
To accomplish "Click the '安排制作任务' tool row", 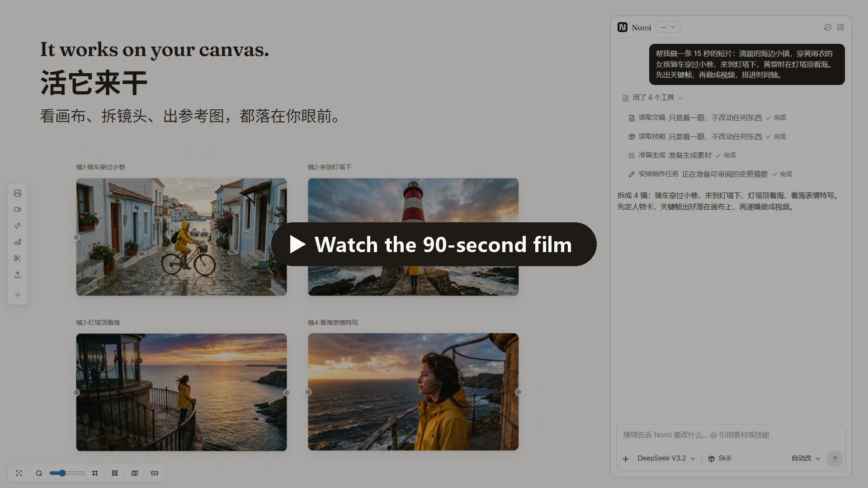I will [710, 174].
